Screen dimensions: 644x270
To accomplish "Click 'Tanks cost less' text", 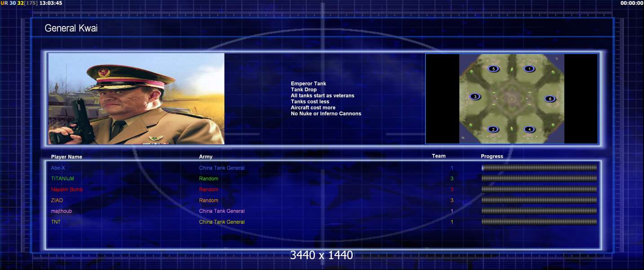I will [x=310, y=102].
